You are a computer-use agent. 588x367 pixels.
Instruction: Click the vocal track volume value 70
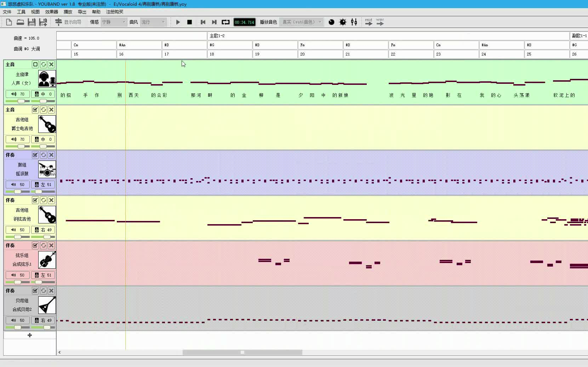click(x=18, y=94)
